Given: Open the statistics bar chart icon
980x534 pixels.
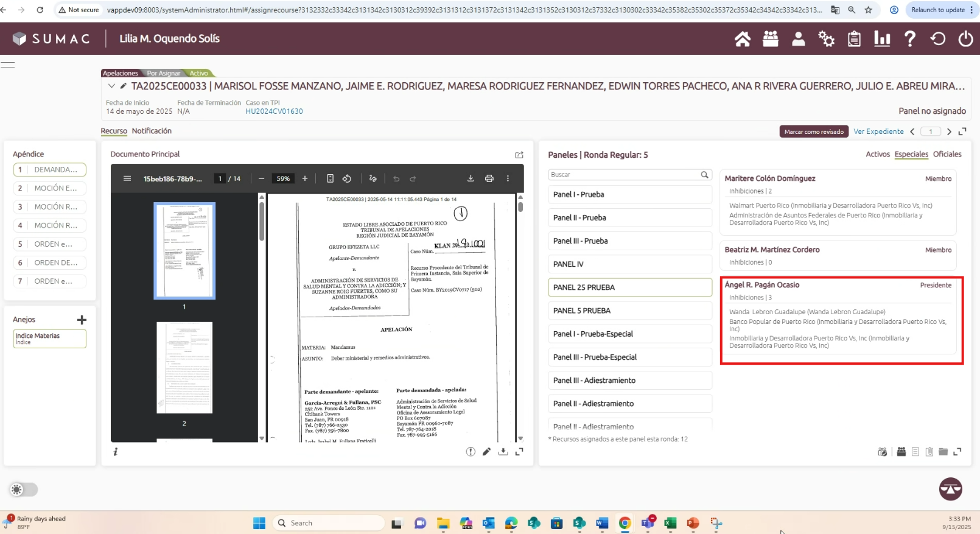Looking at the screenshot, I should click(x=881, y=39).
